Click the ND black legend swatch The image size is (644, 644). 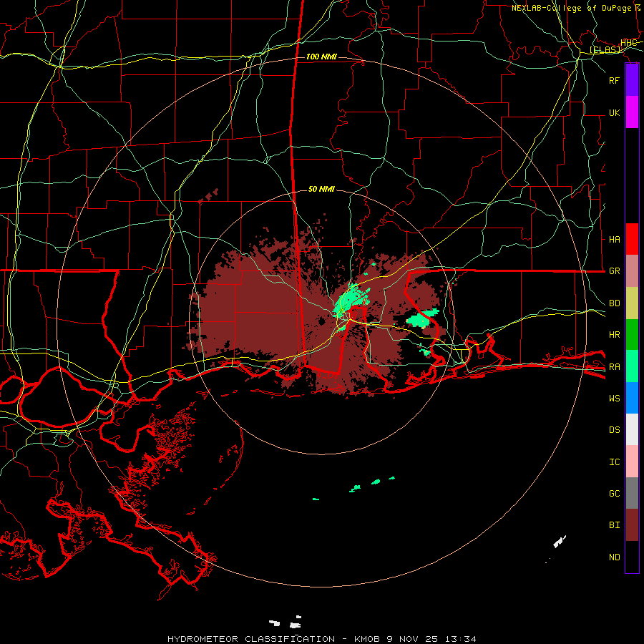pos(632,557)
